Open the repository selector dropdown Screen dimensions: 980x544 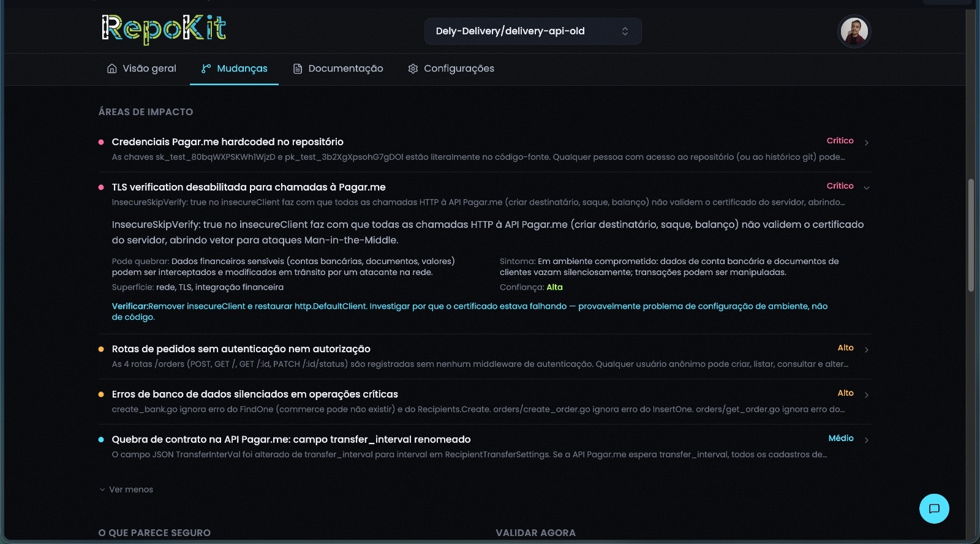pos(533,31)
